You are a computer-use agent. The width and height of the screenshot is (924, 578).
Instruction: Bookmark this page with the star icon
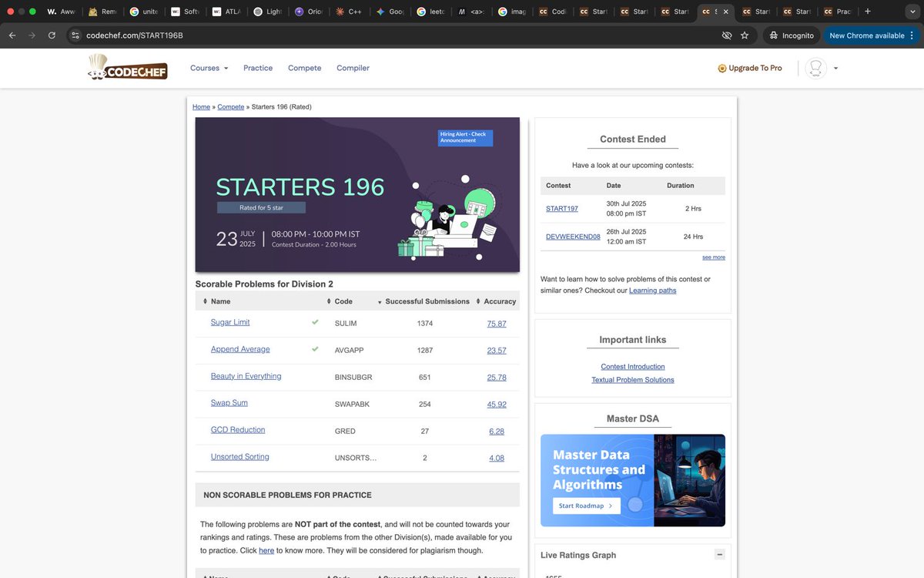[x=745, y=35]
